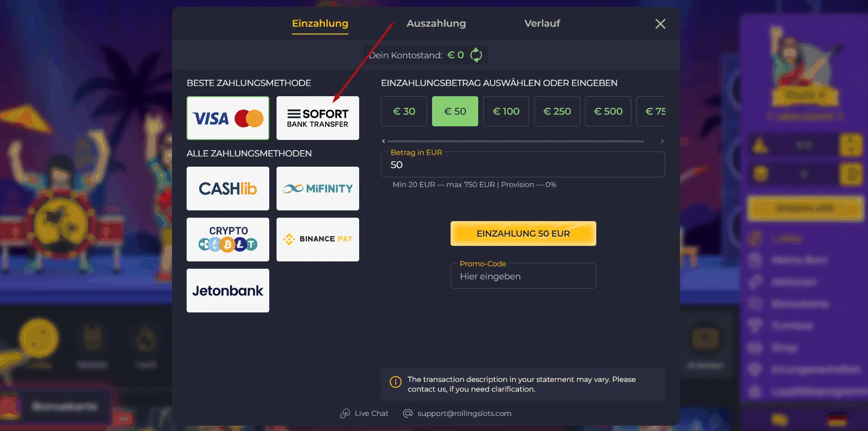Select the € 100 deposit amount

coord(506,111)
